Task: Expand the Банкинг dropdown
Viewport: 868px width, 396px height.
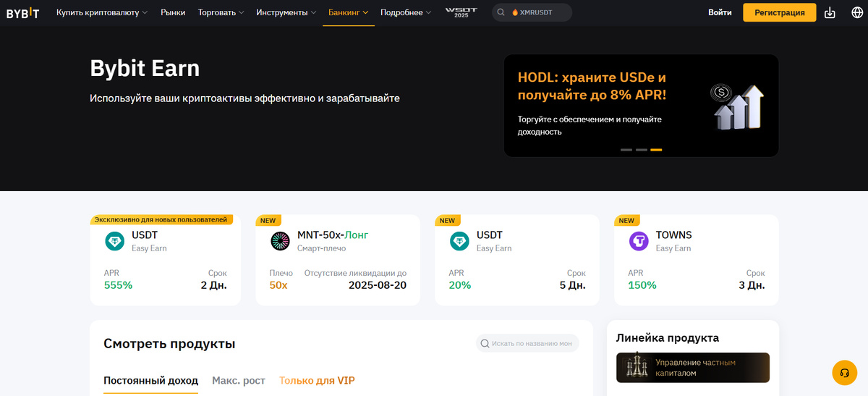Action: click(349, 12)
